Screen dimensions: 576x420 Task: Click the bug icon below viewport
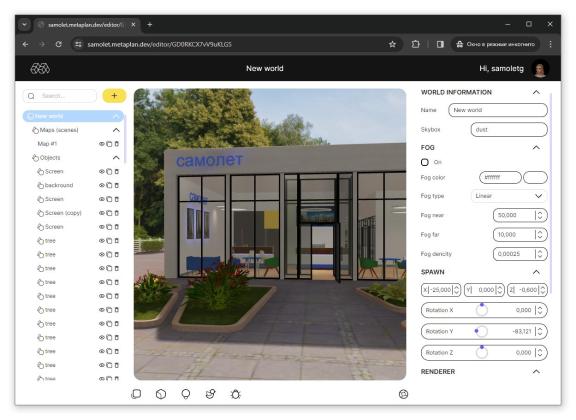(x=235, y=394)
